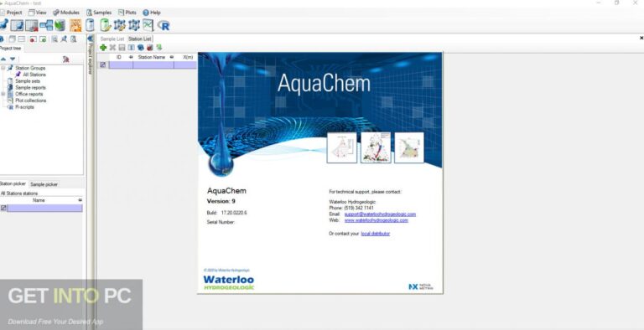Image resolution: width=644 pixels, height=330 pixels.
Task: Open the Plots menu
Action: (x=127, y=13)
